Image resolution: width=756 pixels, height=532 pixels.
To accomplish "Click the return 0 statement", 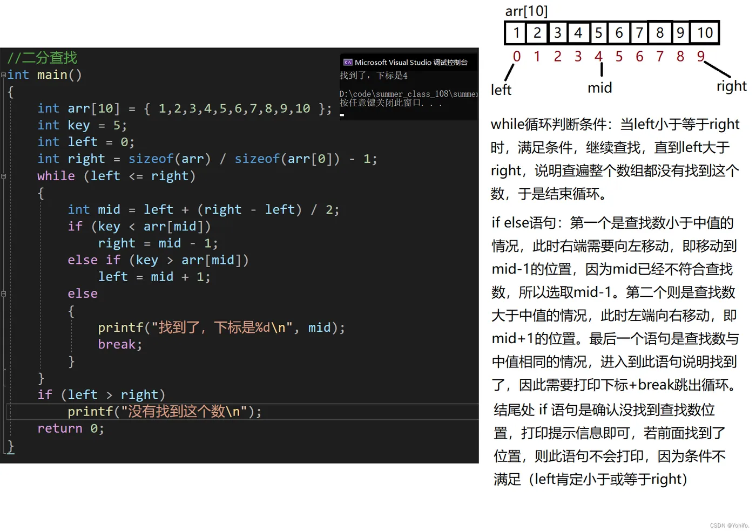I will 70,428.
